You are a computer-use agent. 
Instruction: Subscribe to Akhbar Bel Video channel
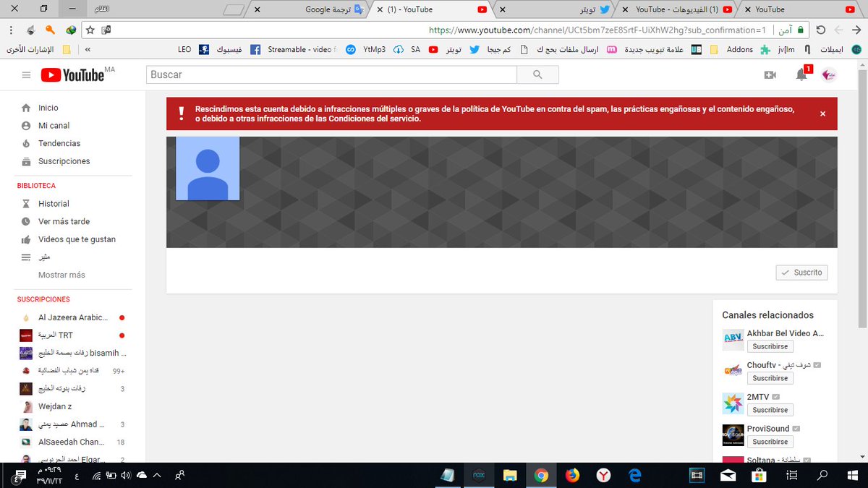coord(770,346)
